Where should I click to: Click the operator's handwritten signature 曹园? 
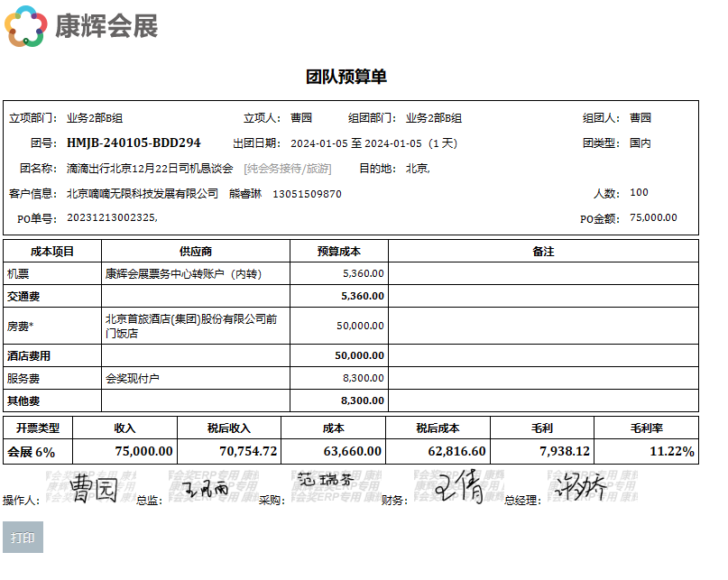(x=95, y=488)
